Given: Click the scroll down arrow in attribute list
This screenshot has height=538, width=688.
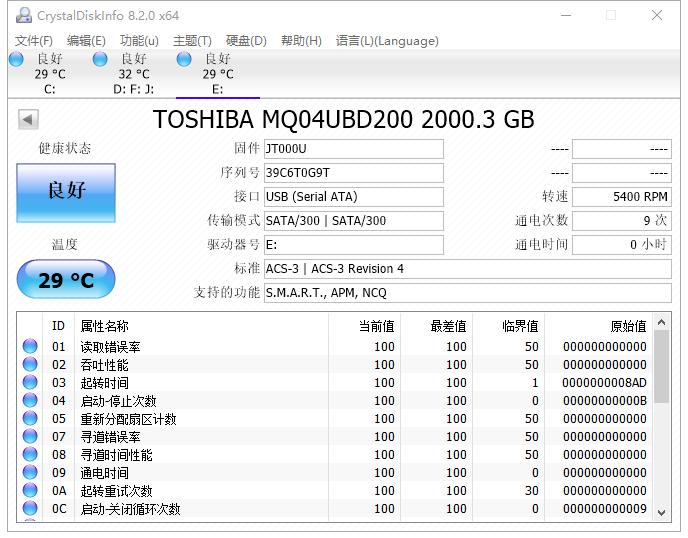Looking at the screenshot, I should [660, 511].
